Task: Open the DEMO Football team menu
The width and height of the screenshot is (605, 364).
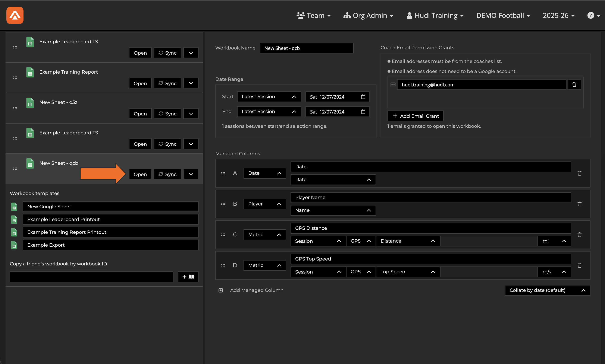Action: click(x=503, y=15)
